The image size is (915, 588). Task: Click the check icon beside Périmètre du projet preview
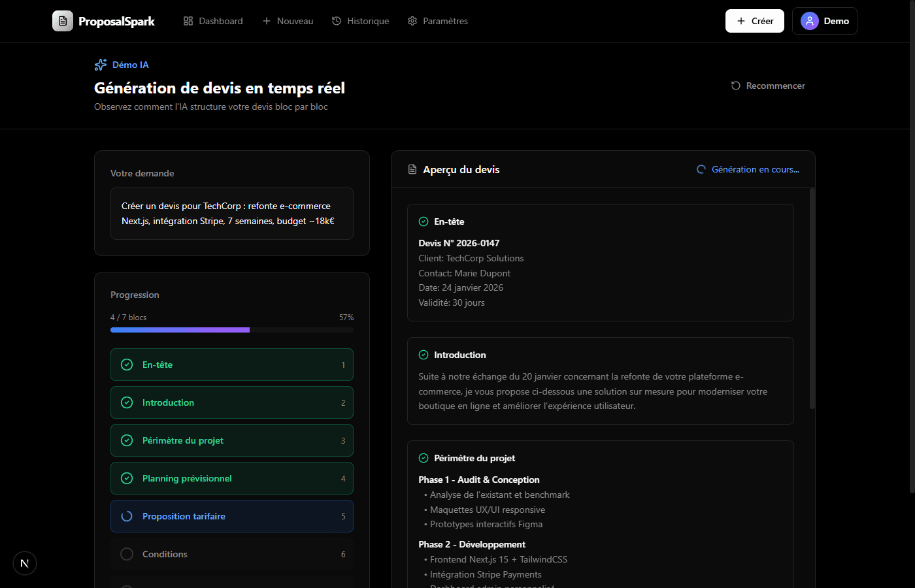coord(424,458)
